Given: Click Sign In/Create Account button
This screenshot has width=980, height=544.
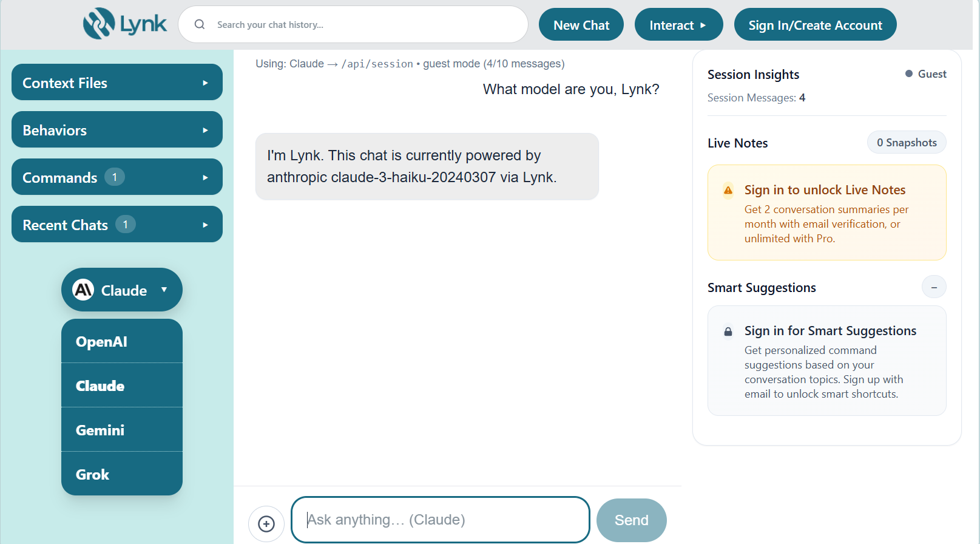Looking at the screenshot, I should 815,24.
